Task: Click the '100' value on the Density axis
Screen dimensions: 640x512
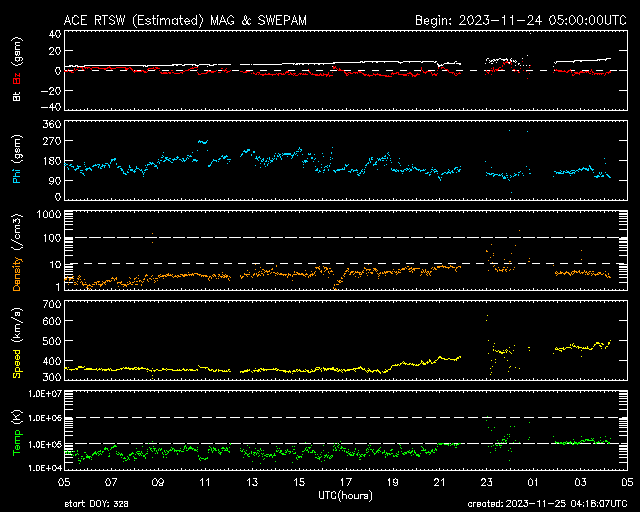Action: coord(52,238)
